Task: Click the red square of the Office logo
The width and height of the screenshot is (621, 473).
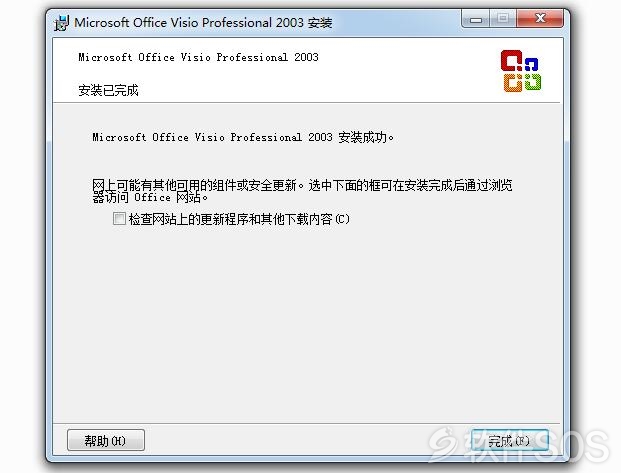Action: [511, 61]
